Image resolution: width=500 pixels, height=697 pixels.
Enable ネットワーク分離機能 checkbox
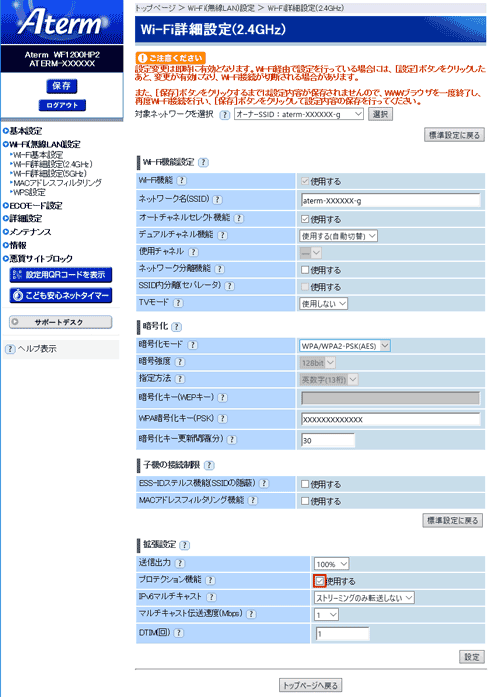click(305, 270)
